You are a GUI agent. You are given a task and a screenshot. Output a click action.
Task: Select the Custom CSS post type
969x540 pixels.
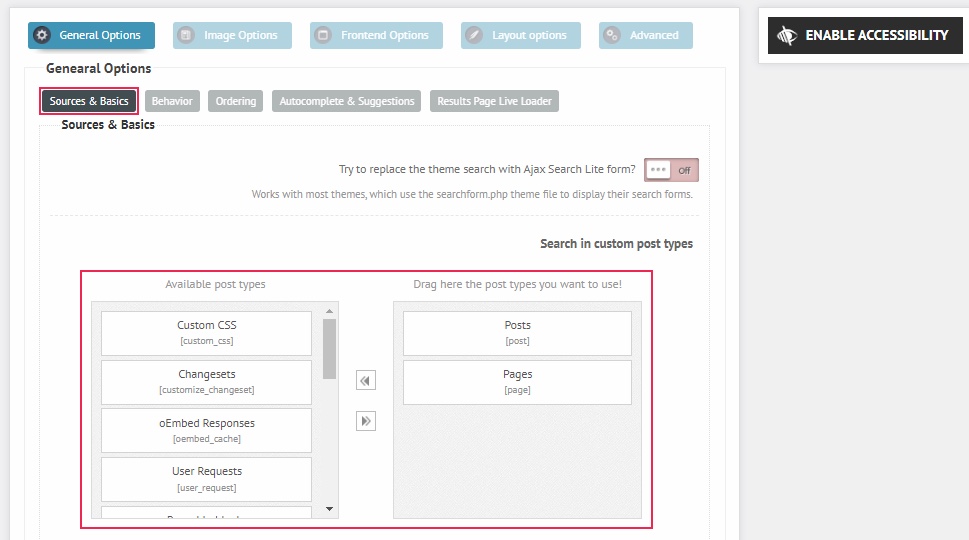(206, 333)
